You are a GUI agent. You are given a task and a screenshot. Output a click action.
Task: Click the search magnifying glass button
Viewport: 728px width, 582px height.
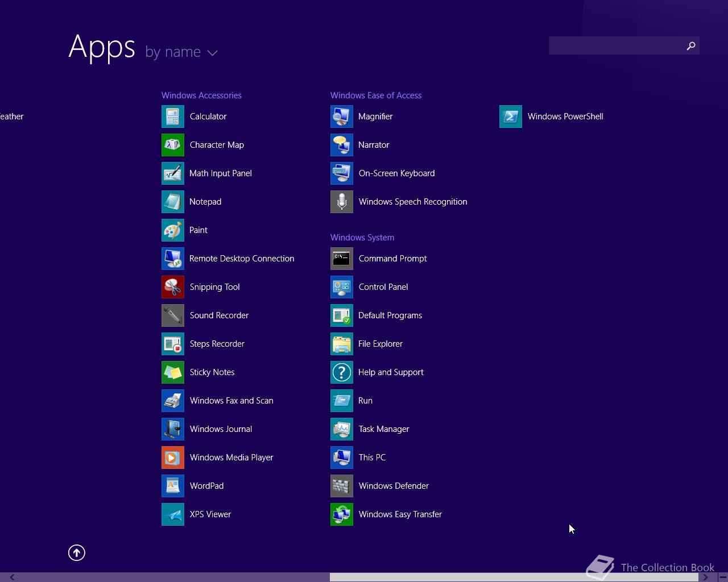691,45
